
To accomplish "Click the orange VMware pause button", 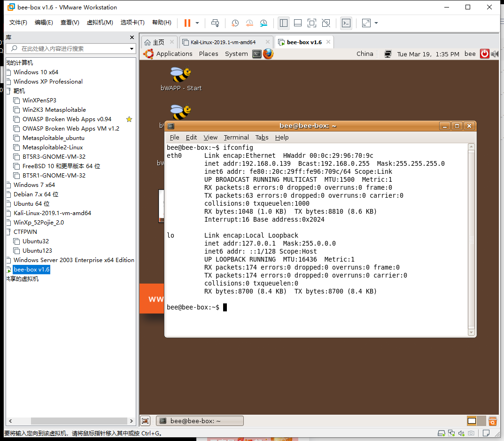I will [x=187, y=23].
